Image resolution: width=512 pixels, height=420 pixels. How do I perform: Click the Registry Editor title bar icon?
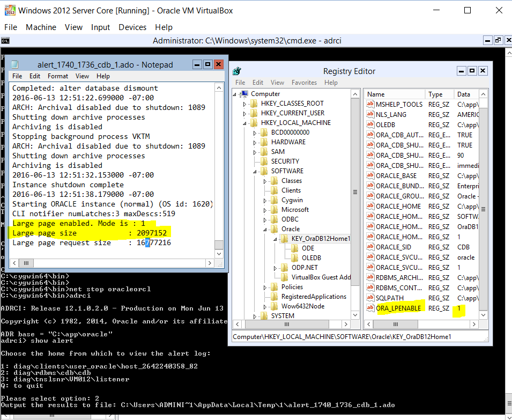point(236,71)
